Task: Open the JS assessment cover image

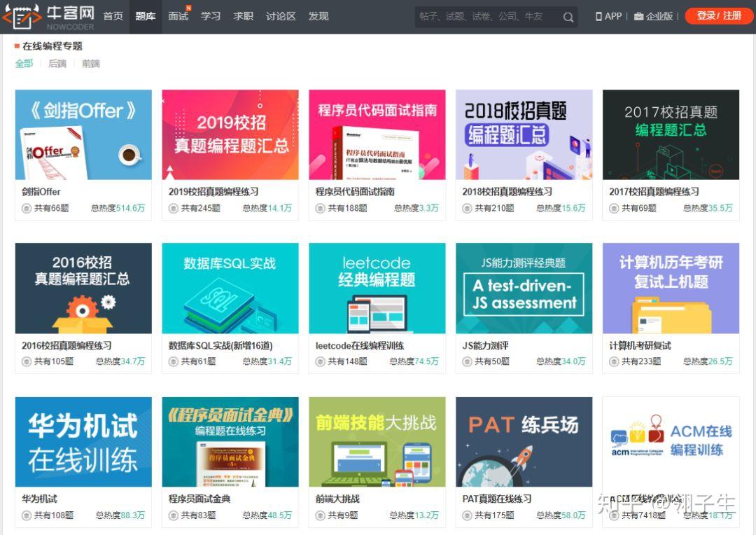Action: point(524,289)
